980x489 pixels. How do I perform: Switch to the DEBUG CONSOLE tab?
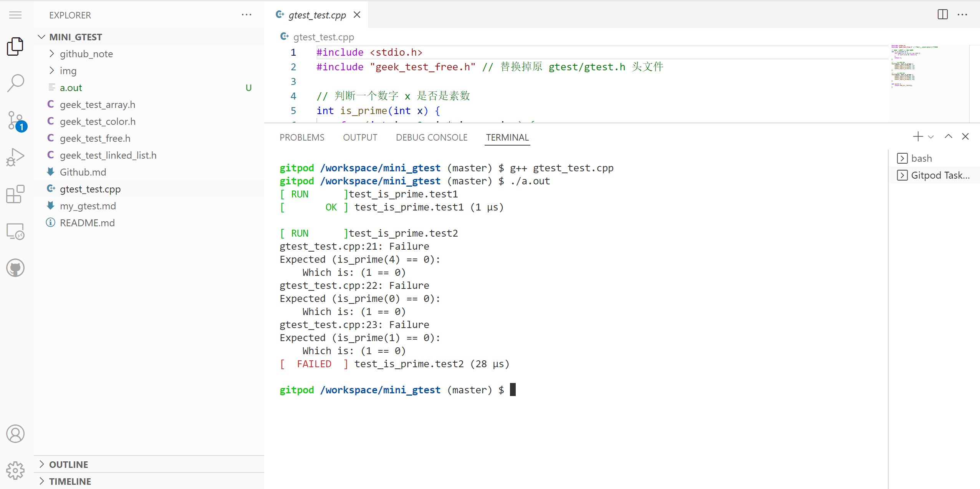[431, 138]
